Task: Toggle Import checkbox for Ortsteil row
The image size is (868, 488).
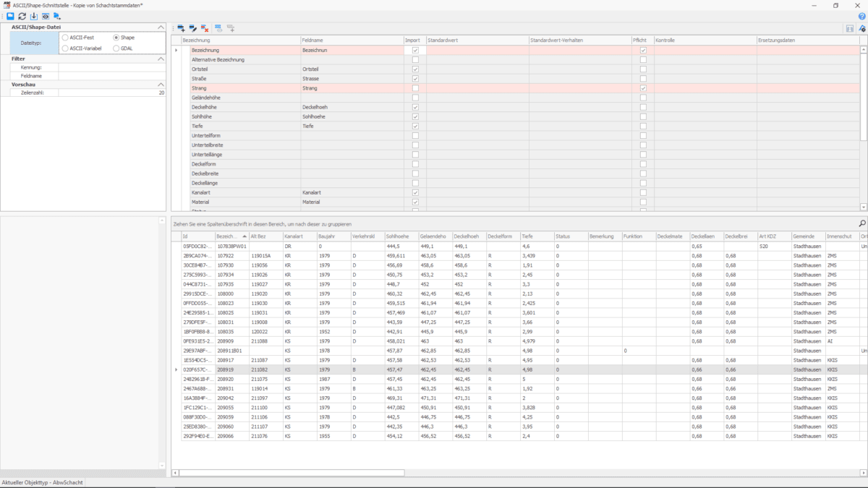Action: click(x=415, y=69)
